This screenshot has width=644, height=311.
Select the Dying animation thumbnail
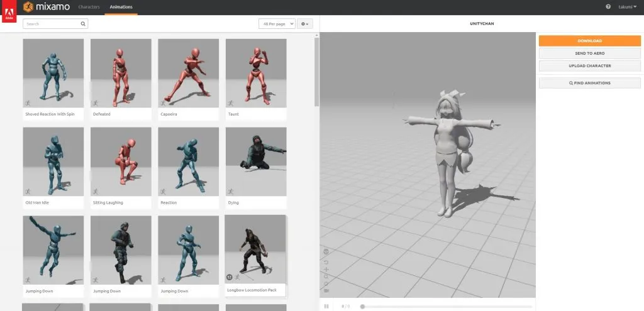point(256,161)
